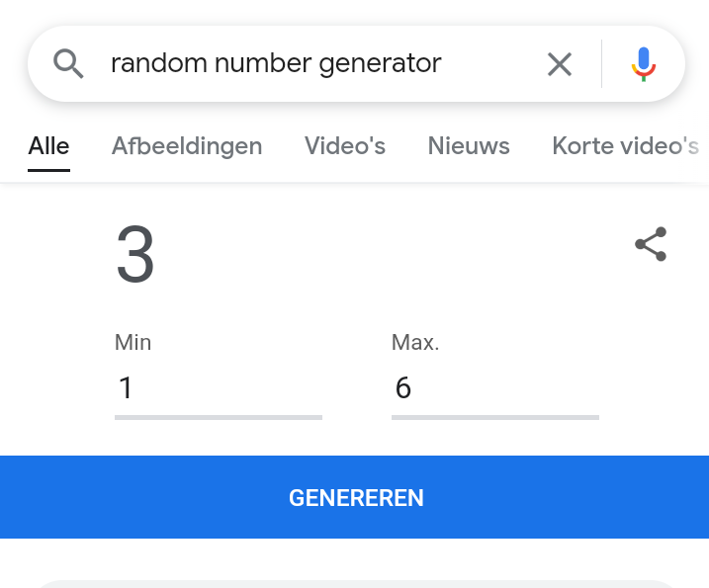Click the Min label
Screen dimensions: 709x588
[x=133, y=343]
